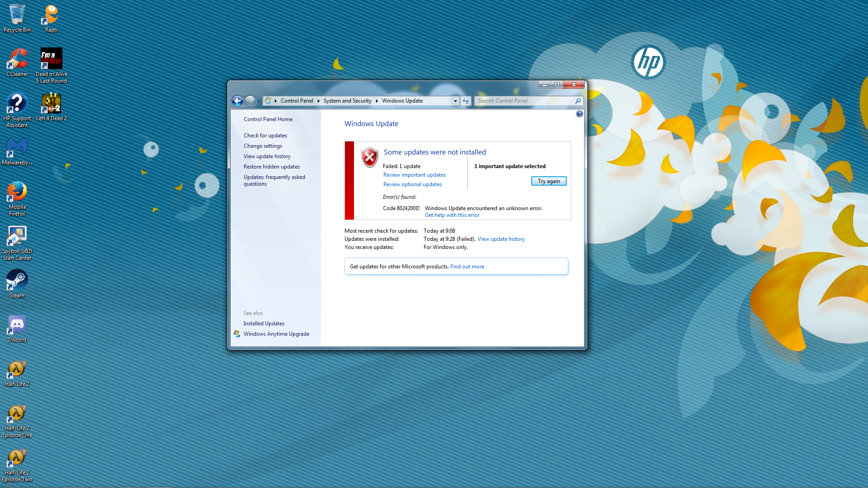Screen dimensions: 868x488
Task: Click Check for updates
Action: pos(265,136)
